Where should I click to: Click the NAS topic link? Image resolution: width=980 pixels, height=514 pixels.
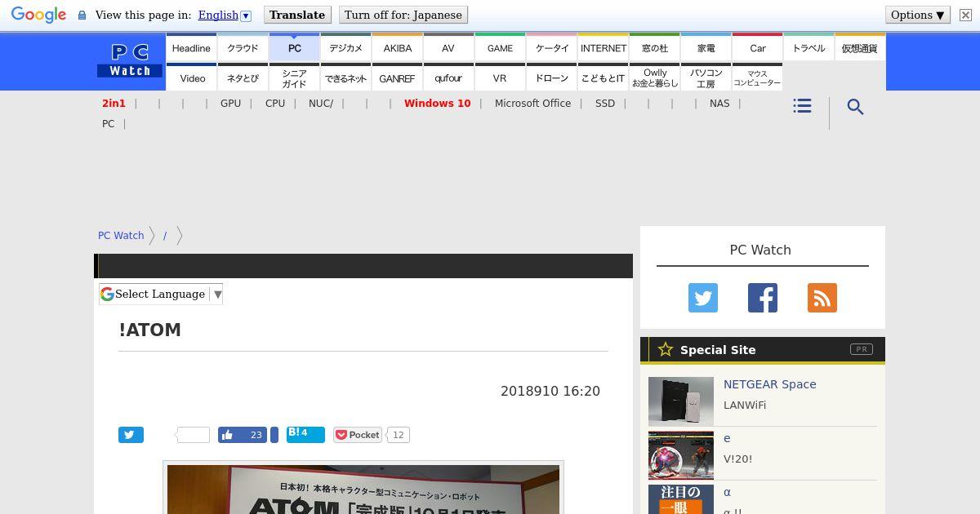tap(719, 103)
